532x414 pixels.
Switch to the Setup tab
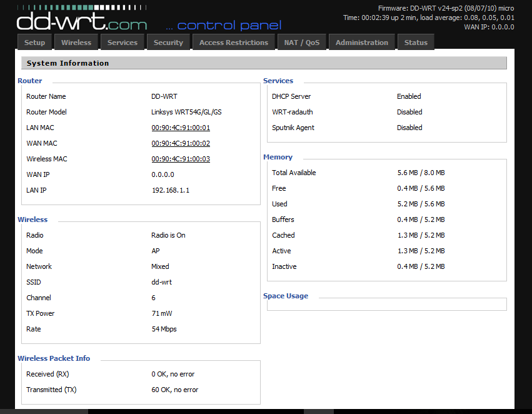click(x=34, y=43)
